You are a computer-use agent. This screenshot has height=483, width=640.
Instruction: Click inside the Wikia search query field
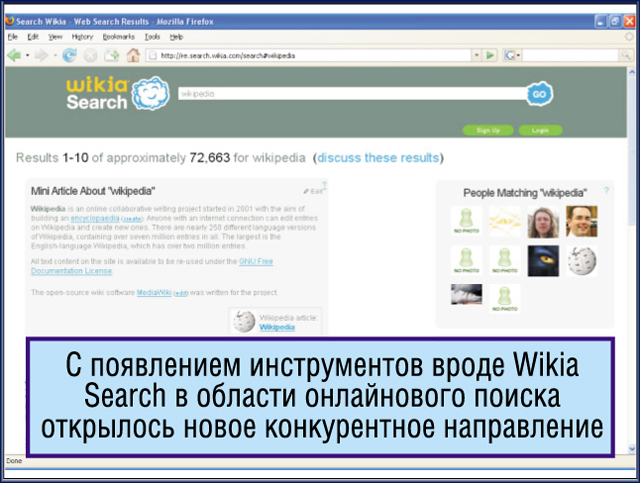[352, 93]
